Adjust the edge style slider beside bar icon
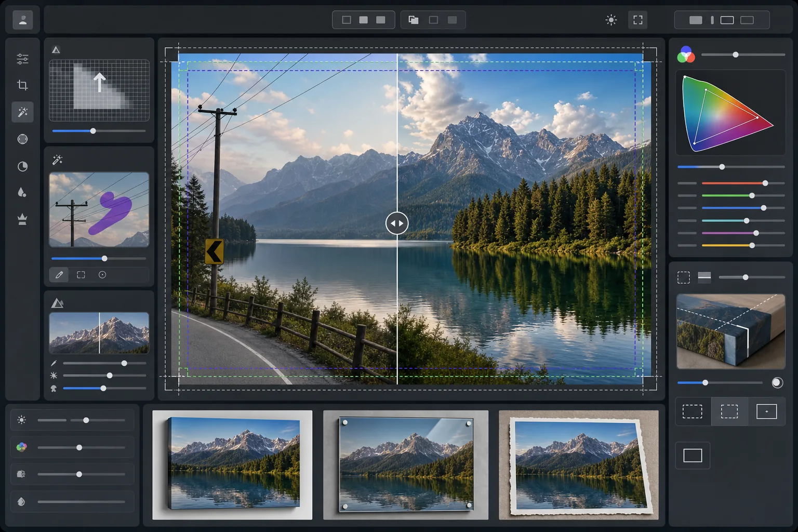The image size is (798, 532). point(752,277)
